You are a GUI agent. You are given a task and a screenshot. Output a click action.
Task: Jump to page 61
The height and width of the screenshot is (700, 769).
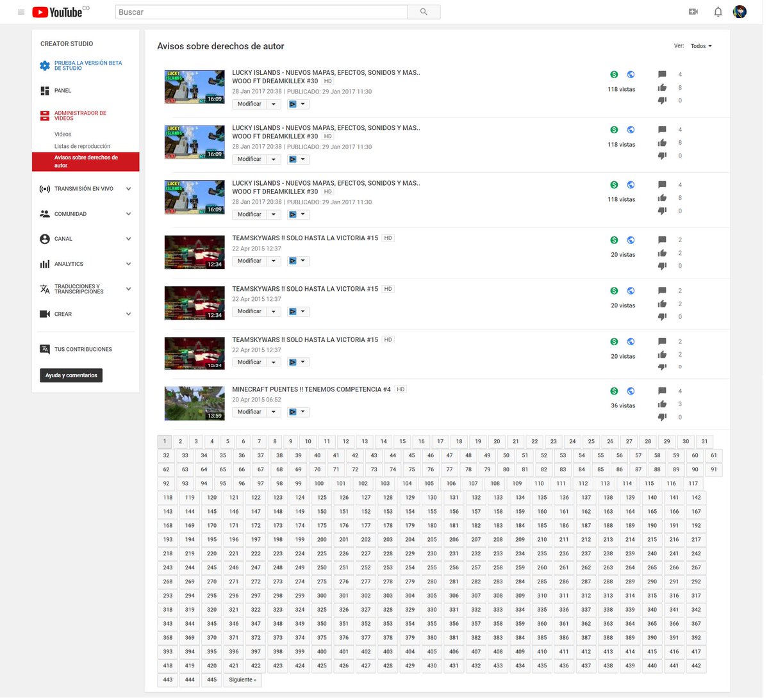click(x=713, y=455)
